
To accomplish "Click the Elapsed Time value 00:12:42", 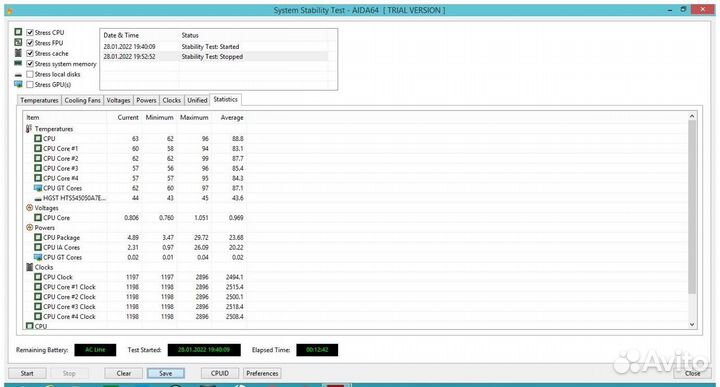I will (x=317, y=350).
